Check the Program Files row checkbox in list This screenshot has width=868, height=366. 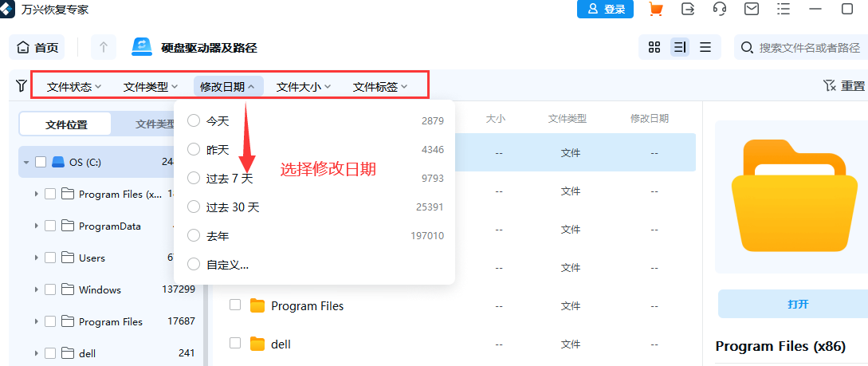pos(235,305)
